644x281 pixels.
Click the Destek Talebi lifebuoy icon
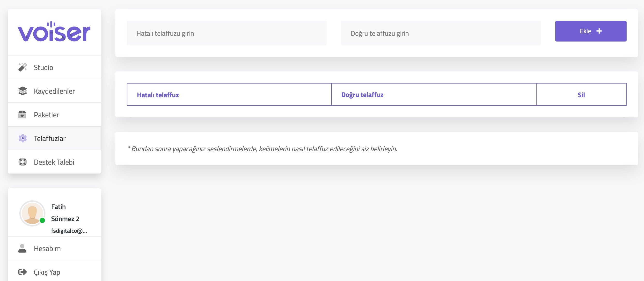22,162
